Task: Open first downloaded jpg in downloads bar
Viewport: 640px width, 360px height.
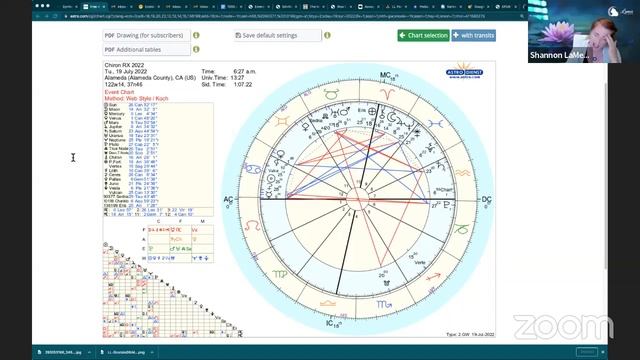Action: (x=60, y=352)
